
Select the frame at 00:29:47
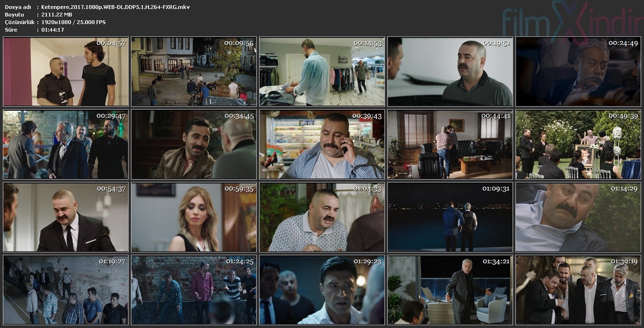coord(66,144)
